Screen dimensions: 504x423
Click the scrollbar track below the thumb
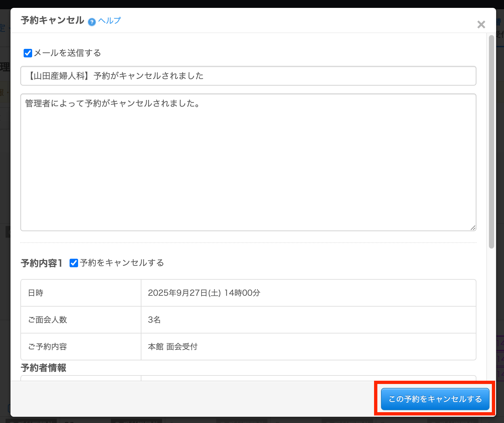(491, 312)
